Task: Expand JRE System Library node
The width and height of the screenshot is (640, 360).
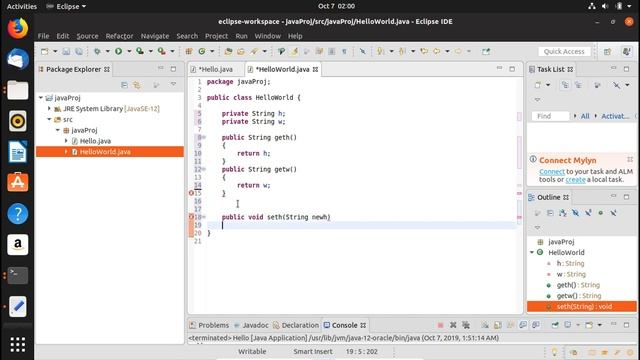Action: pos(49,109)
